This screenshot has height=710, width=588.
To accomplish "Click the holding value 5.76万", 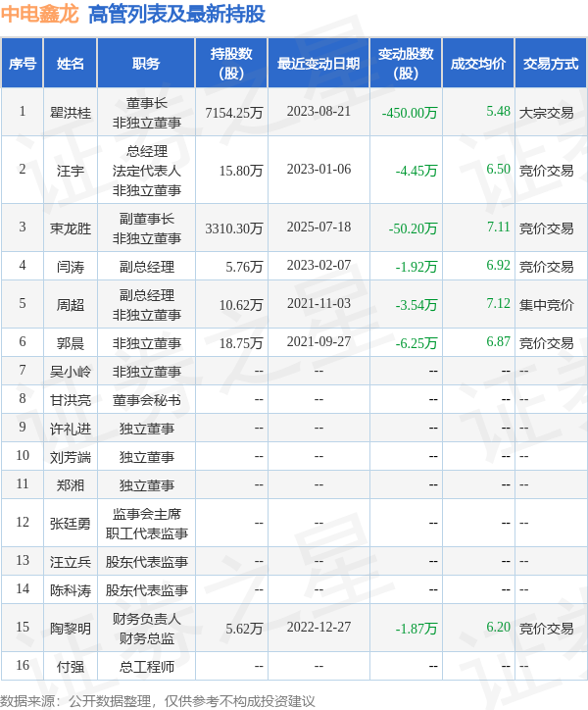I will point(244,267).
